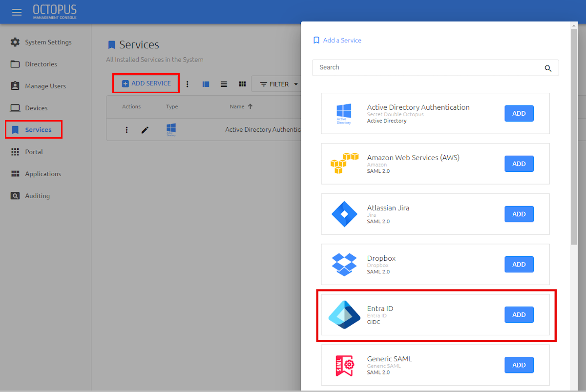586x392 pixels.
Task: Click the Auditing magnifier icon
Action: point(15,196)
